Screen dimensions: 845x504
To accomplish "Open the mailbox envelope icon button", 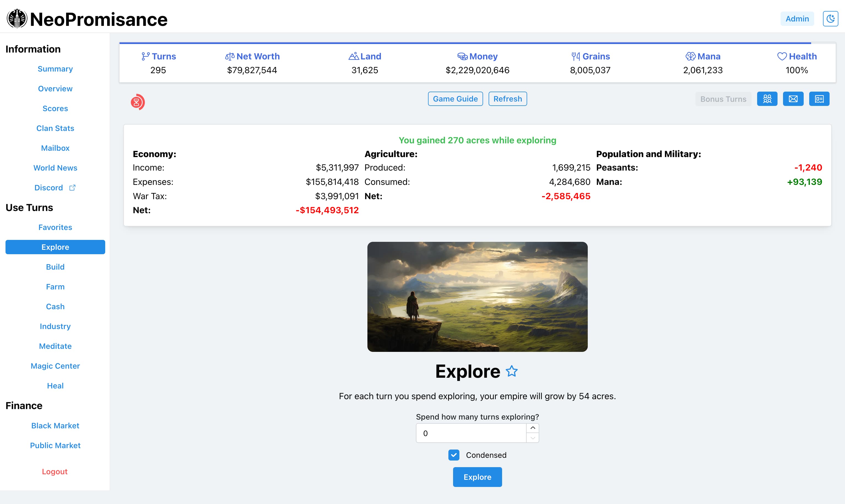I will [x=793, y=99].
